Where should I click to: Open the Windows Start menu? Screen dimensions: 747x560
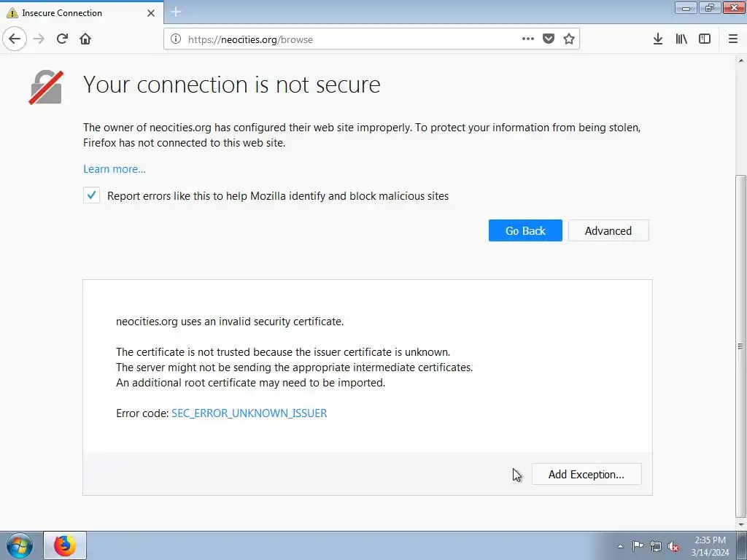[x=20, y=545]
